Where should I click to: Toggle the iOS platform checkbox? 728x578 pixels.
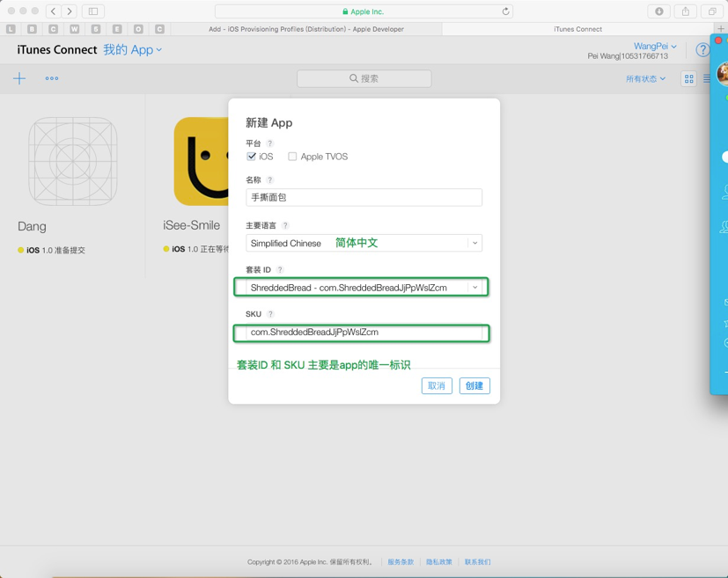point(251,157)
